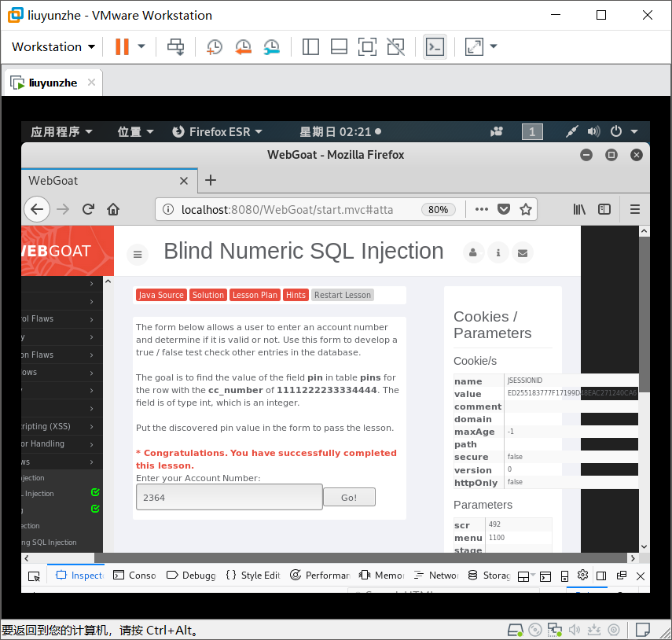Revert the VM to its previous snapshot
Screen dimensions: 672x640
[243, 46]
